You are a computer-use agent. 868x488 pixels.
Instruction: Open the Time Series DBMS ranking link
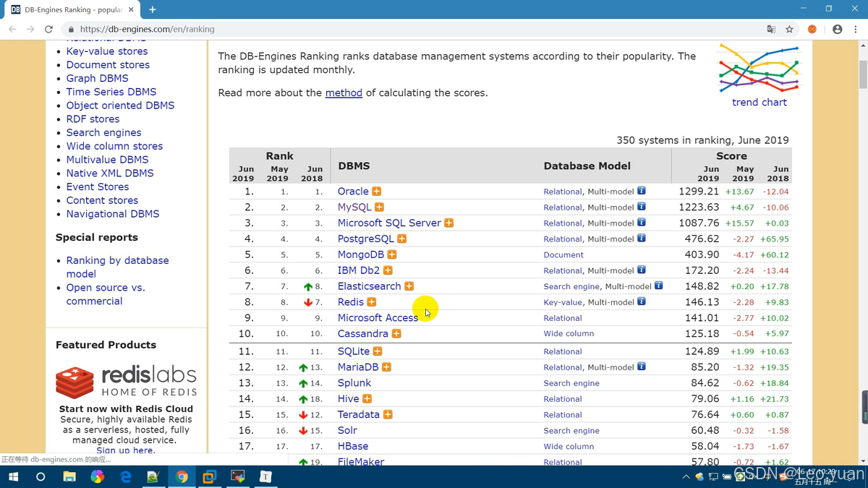(111, 92)
